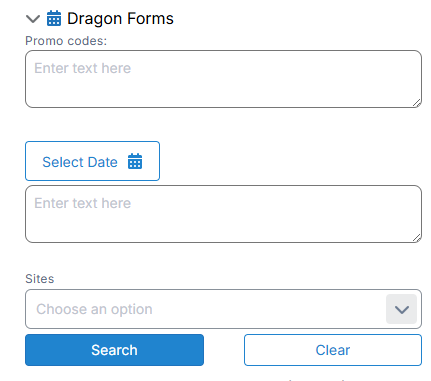Collapse the Dragon Forms section chevron
Image resolution: width=431 pixels, height=381 pixels.
pyautogui.click(x=33, y=19)
